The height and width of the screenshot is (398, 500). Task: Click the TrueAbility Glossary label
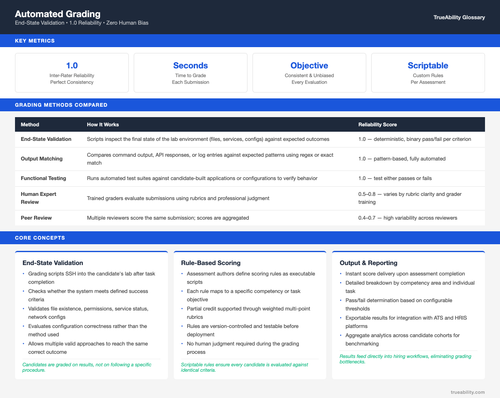tap(459, 17)
